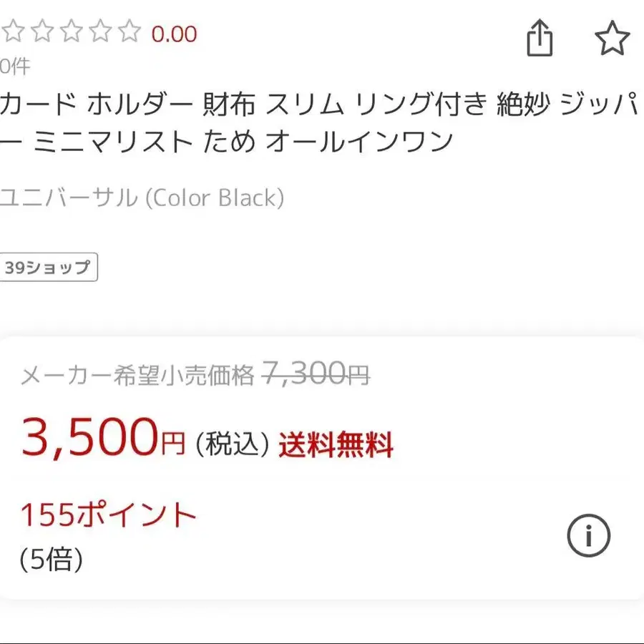Open the 0.00 rating score

point(174,34)
